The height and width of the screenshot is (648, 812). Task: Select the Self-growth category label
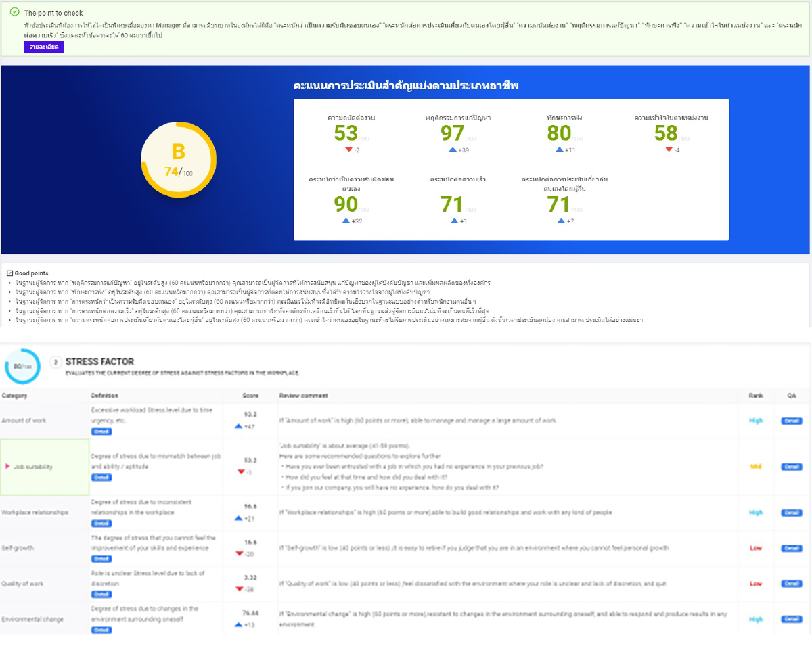18,548
